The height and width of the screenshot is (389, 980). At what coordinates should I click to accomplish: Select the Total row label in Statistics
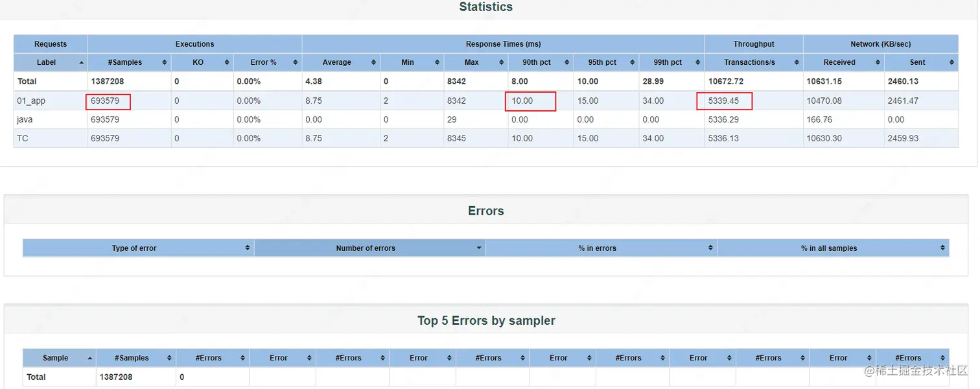pyautogui.click(x=27, y=82)
